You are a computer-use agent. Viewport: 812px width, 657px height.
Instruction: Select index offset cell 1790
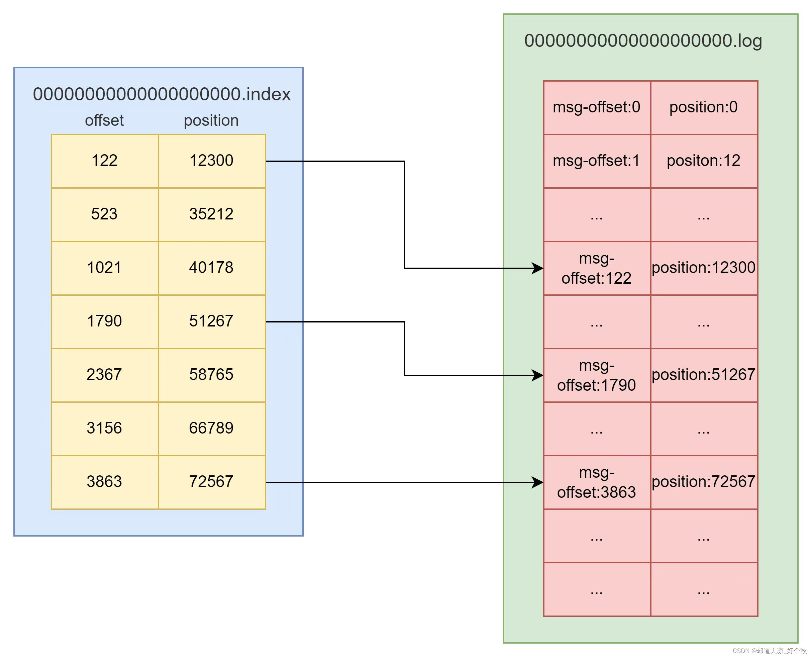(105, 322)
